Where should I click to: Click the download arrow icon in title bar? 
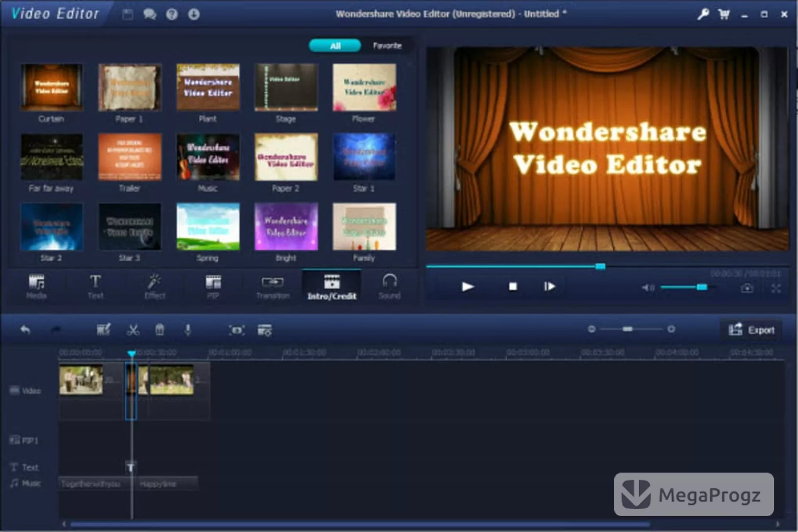[x=194, y=14]
